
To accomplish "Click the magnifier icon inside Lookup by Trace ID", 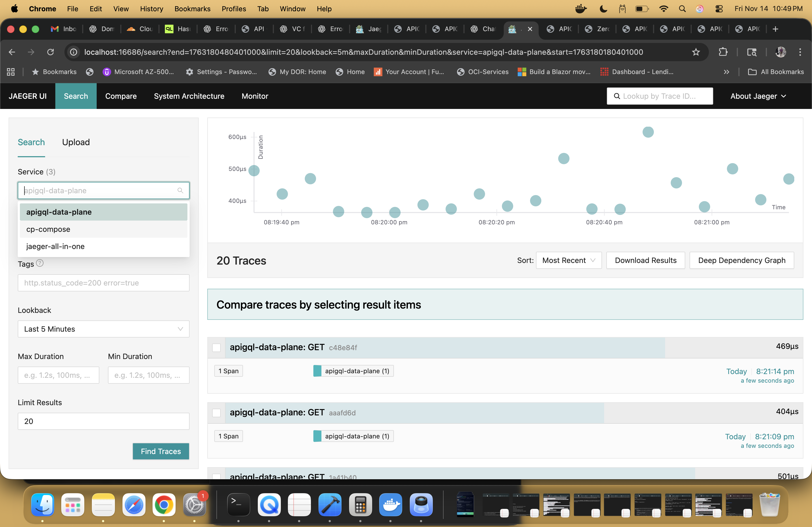I will click(x=618, y=96).
